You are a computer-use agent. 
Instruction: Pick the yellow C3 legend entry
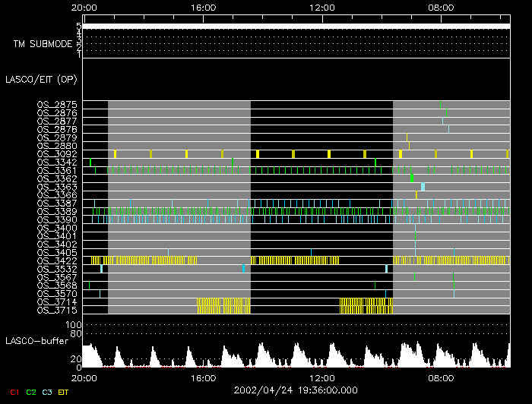pos(47,391)
